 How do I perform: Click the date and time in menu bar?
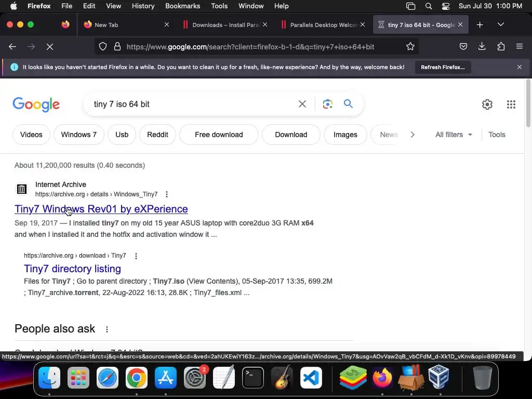490,6
